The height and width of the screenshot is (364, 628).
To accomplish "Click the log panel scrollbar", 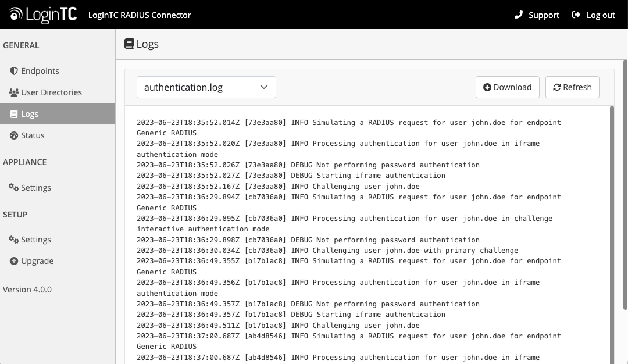I will pyautogui.click(x=612, y=235).
